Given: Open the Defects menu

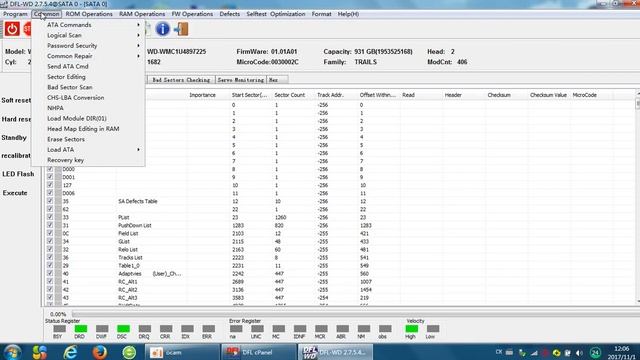Looking at the screenshot, I should (x=230, y=14).
